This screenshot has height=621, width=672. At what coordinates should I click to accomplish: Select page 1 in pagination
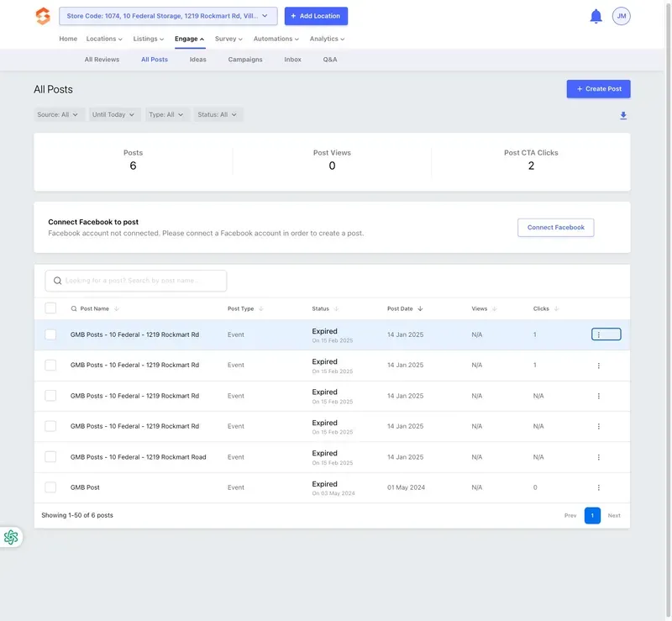(x=592, y=515)
